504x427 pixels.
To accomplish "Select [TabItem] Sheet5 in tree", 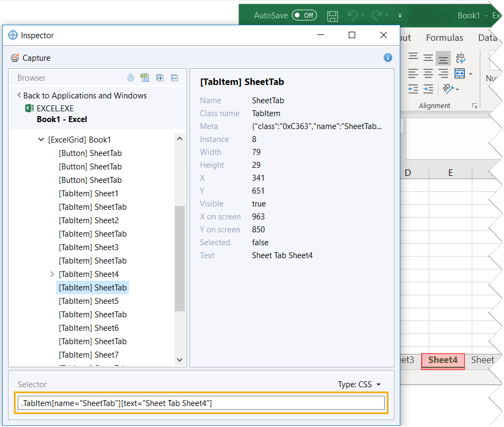I will [x=89, y=301].
